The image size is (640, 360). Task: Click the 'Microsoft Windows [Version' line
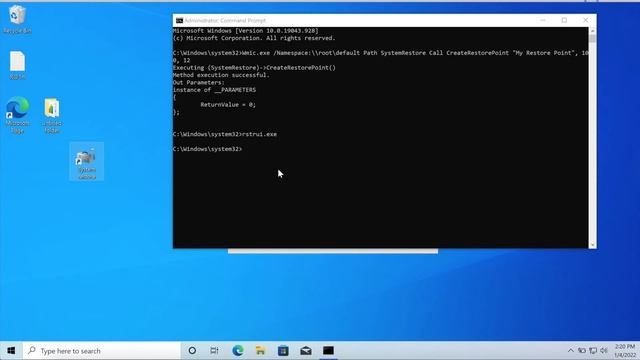pyautogui.click(x=246, y=31)
